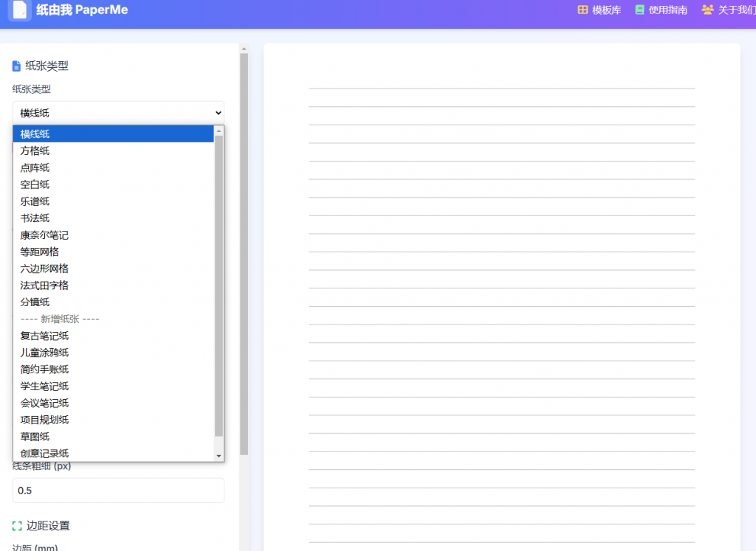This screenshot has width=756, height=551.
Task: Click the green margin settings icon
Action: click(17, 526)
